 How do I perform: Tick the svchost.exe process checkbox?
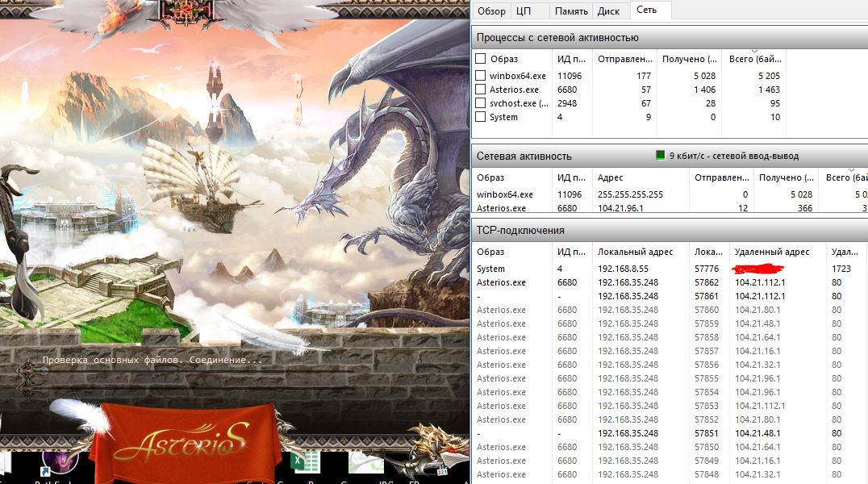click(481, 103)
